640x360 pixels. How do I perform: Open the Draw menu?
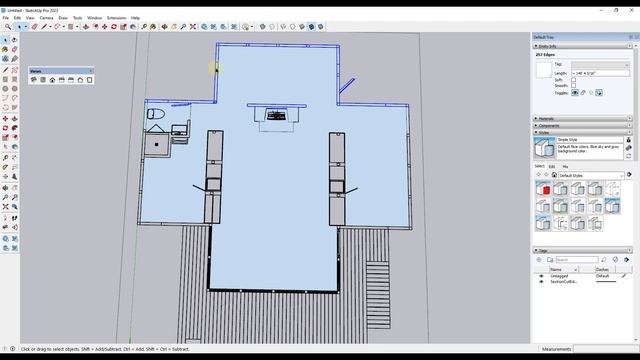click(63, 18)
